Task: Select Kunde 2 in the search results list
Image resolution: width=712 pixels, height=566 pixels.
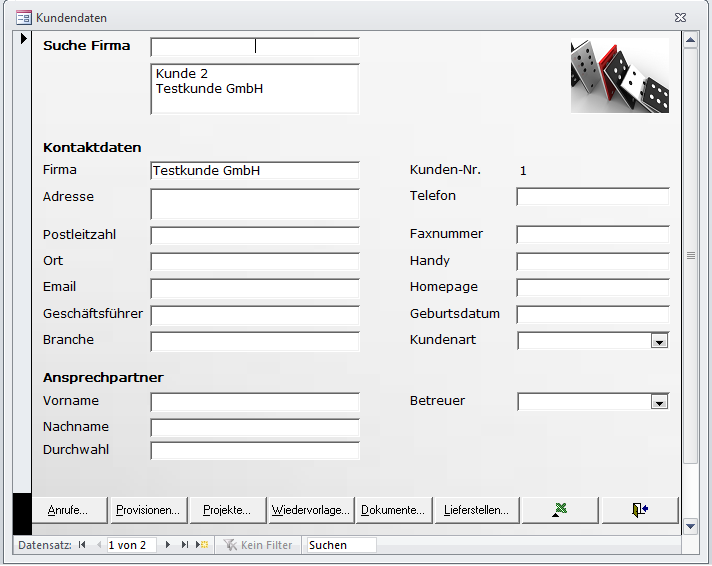Action: point(182,74)
